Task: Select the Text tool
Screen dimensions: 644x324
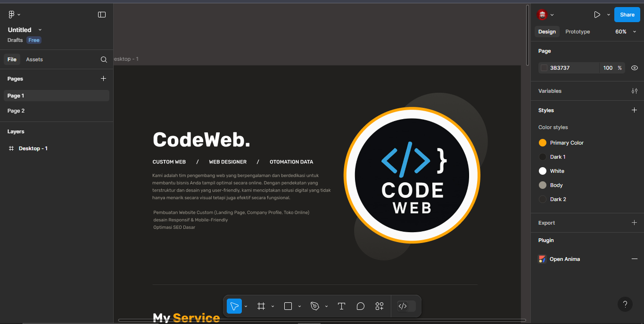Action: [x=342, y=306]
